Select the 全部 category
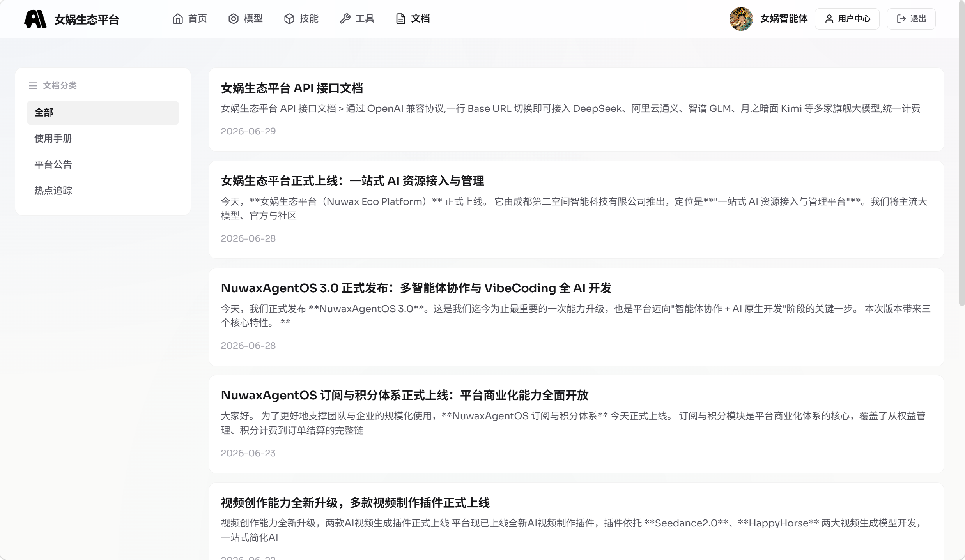This screenshot has height=560, width=965. coord(103,113)
